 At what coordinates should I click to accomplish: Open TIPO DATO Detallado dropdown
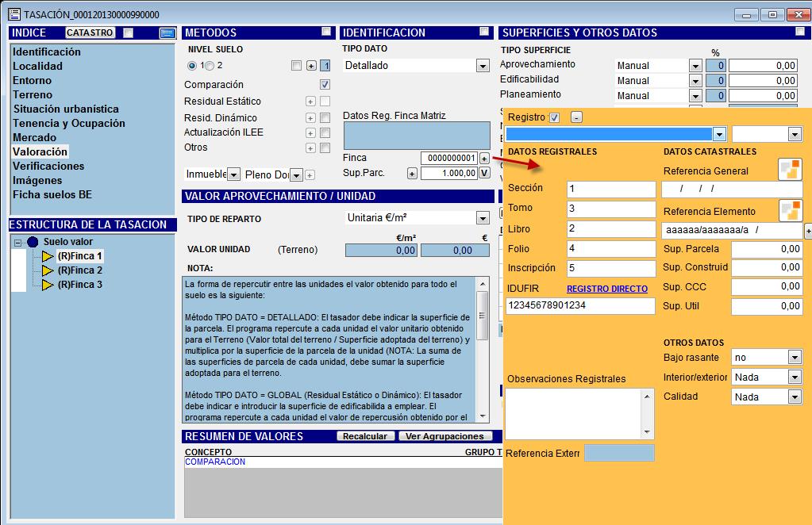point(483,66)
